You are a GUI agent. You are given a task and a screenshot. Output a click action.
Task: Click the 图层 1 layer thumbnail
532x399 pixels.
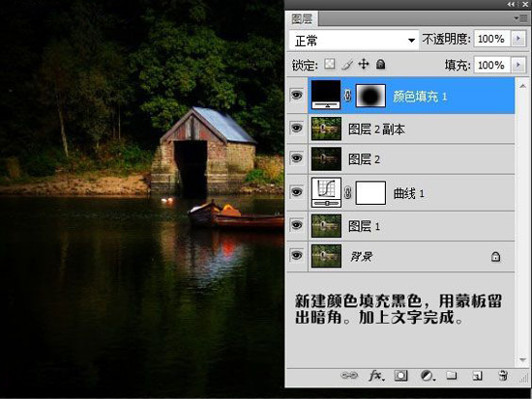(x=326, y=226)
